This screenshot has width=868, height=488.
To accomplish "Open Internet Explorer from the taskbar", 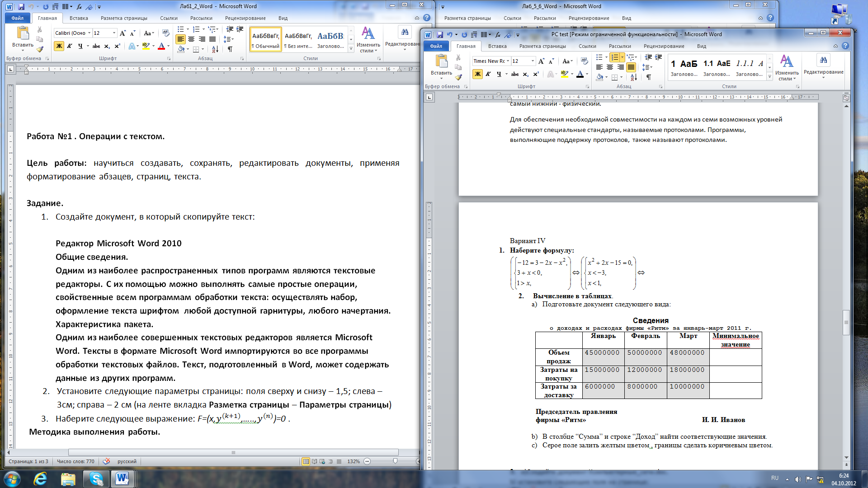I will click(40, 479).
